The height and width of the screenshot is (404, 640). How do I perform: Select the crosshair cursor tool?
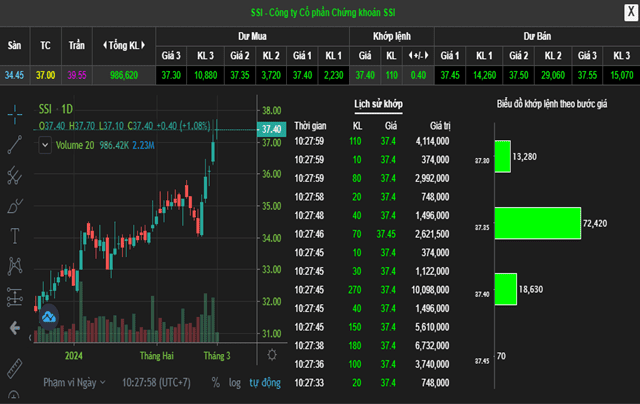pyautogui.click(x=15, y=114)
